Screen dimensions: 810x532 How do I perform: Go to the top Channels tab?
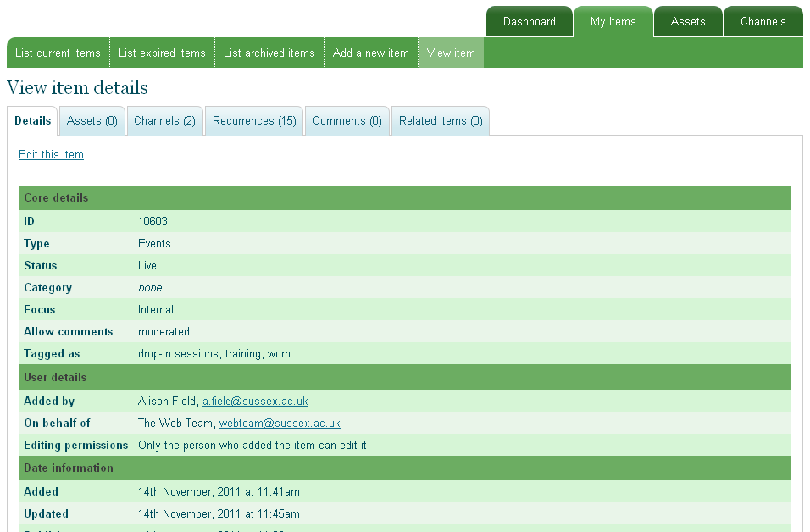click(x=763, y=22)
